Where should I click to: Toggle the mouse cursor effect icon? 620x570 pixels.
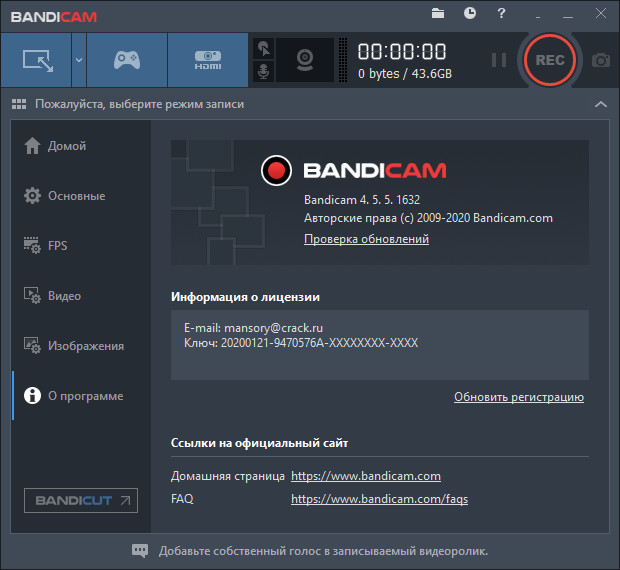pyautogui.click(x=263, y=48)
